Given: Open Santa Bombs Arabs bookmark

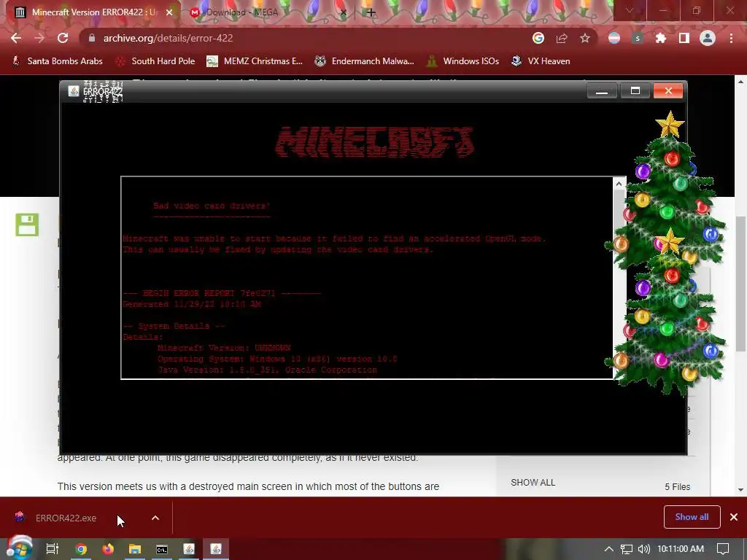Looking at the screenshot, I should pos(57,61).
